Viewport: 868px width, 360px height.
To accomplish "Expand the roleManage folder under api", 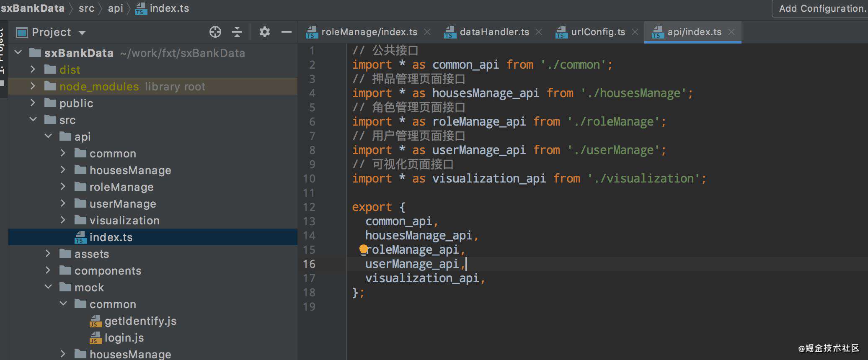I will click(x=63, y=187).
